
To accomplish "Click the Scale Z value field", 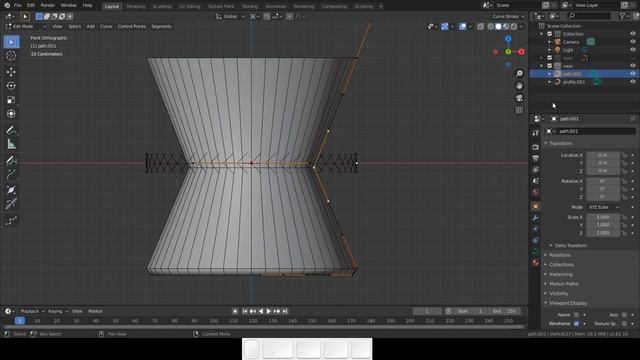I will 603,233.
